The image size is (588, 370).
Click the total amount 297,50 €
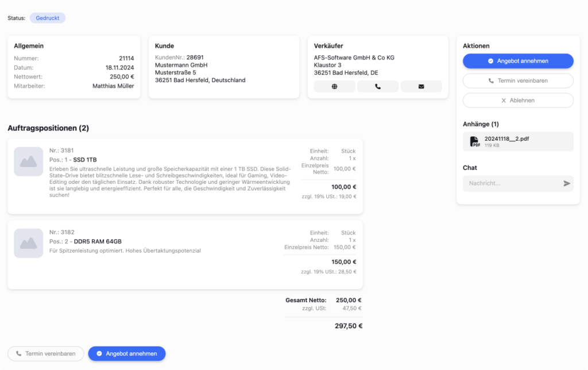(x=348, y=326)
